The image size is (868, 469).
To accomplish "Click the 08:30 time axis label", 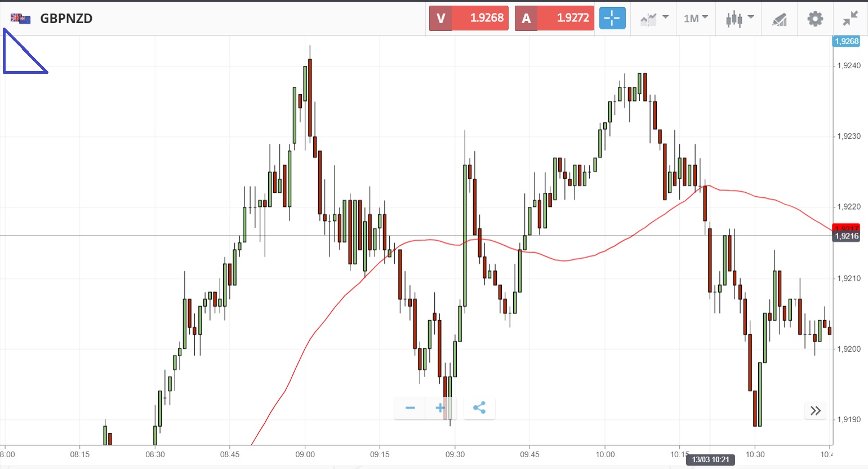I will 155,454.
